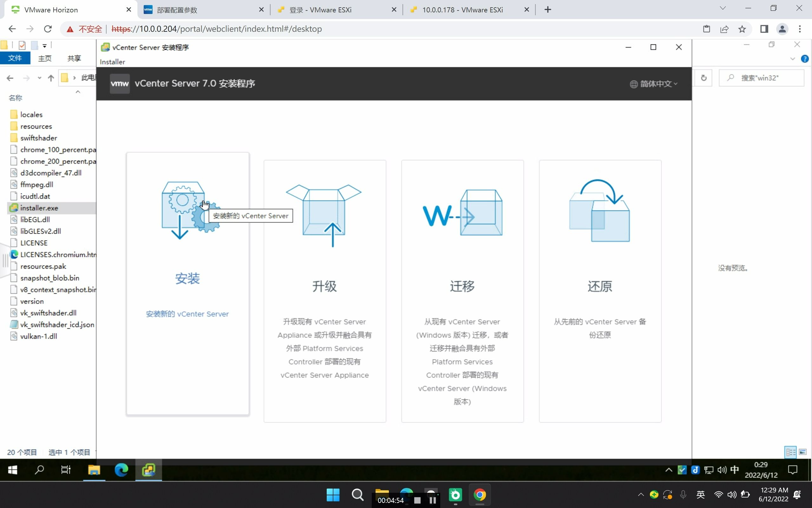Select the 还原 restore icon
The width and height of the screenshot is (812, 508).
599,211
